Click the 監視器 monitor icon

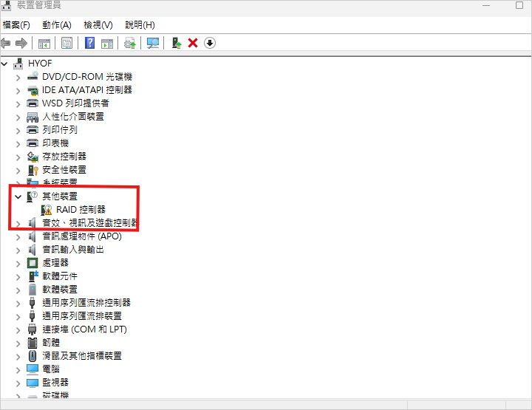click(33, 383)
